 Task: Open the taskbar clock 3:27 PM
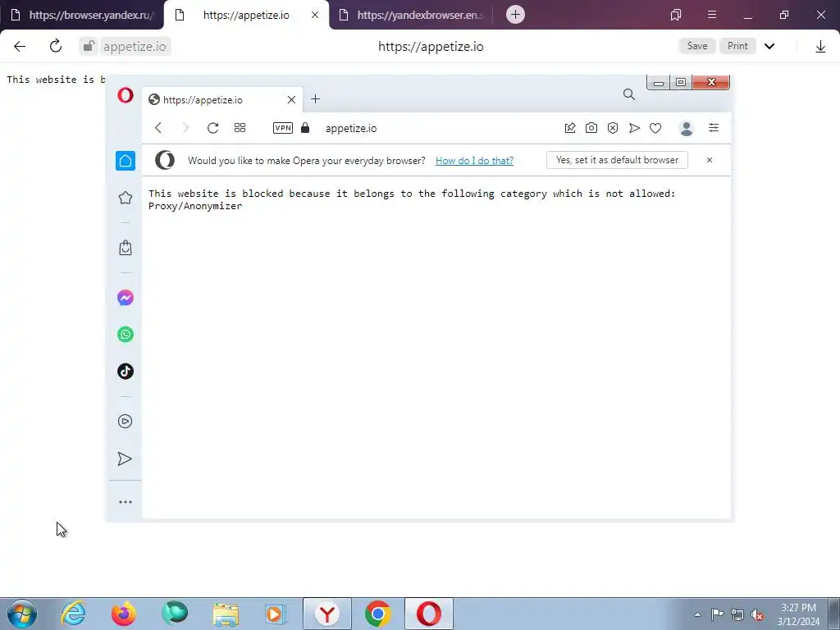(798, 614)
